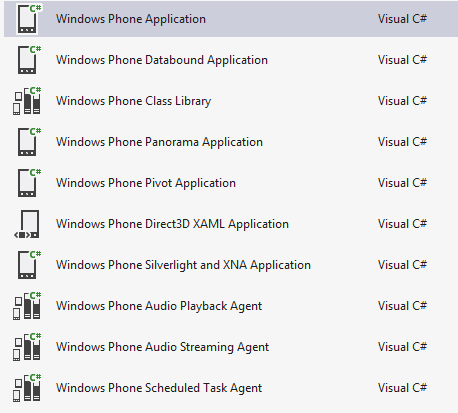Select Windows Phone Application template
Screen dimensions: 458x413
pyautogui.click(x=231, y=19)
